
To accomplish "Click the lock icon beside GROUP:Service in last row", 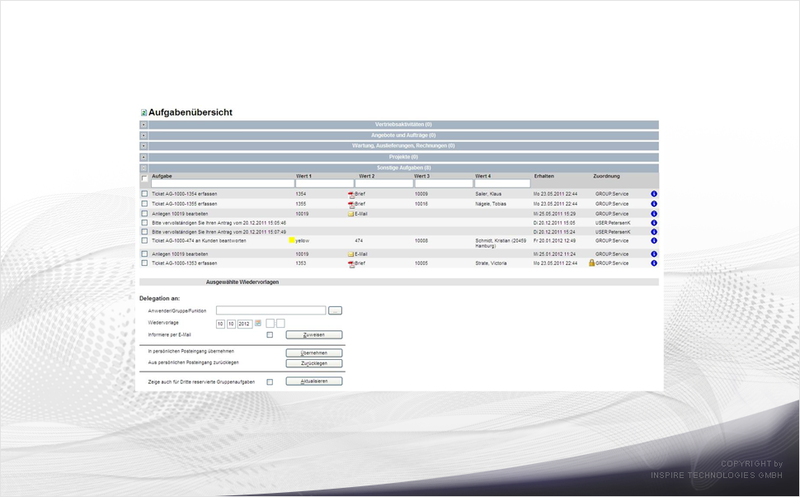I will pos(592,263).
